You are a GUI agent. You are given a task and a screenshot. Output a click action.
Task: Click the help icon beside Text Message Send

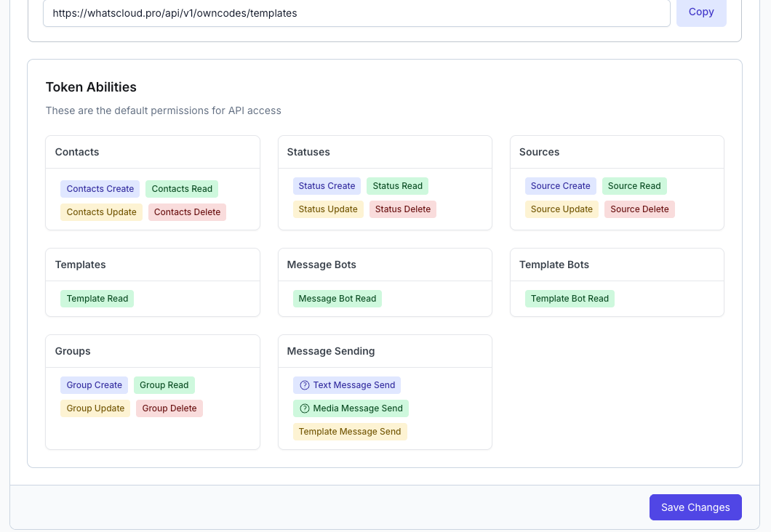point(303,385)
